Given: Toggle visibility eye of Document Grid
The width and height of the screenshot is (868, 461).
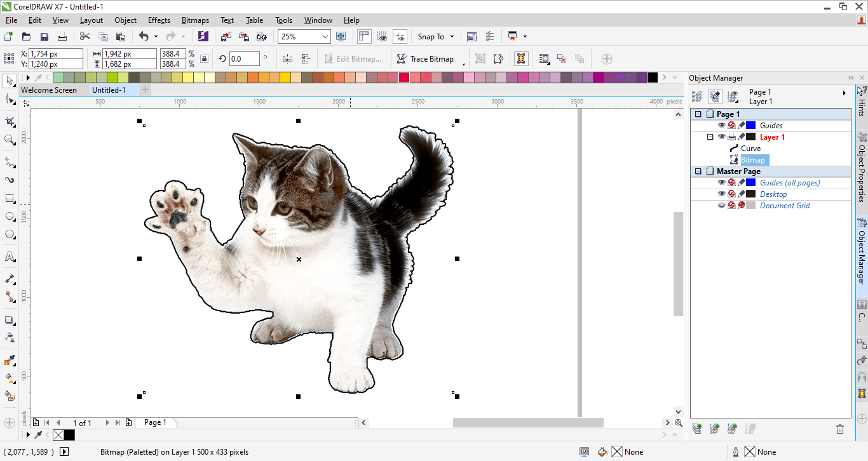Looking at the screenshot, I should (721, 205).
